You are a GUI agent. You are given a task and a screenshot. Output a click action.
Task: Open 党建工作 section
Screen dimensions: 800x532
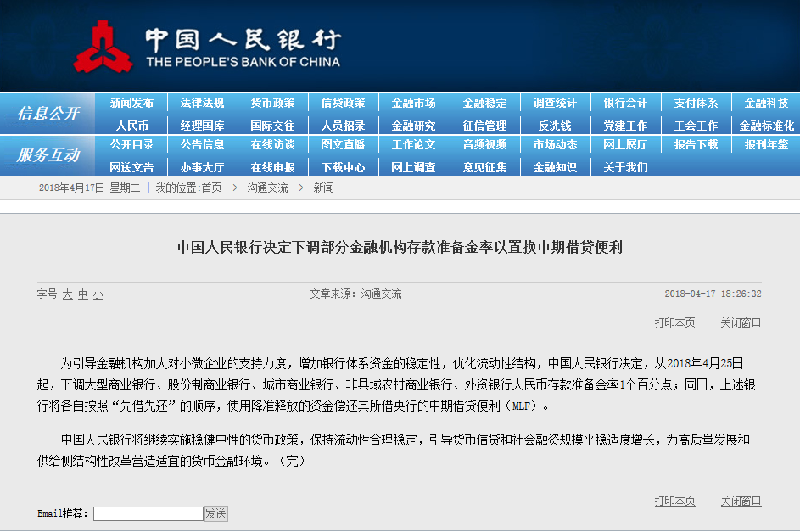[625, 126]
